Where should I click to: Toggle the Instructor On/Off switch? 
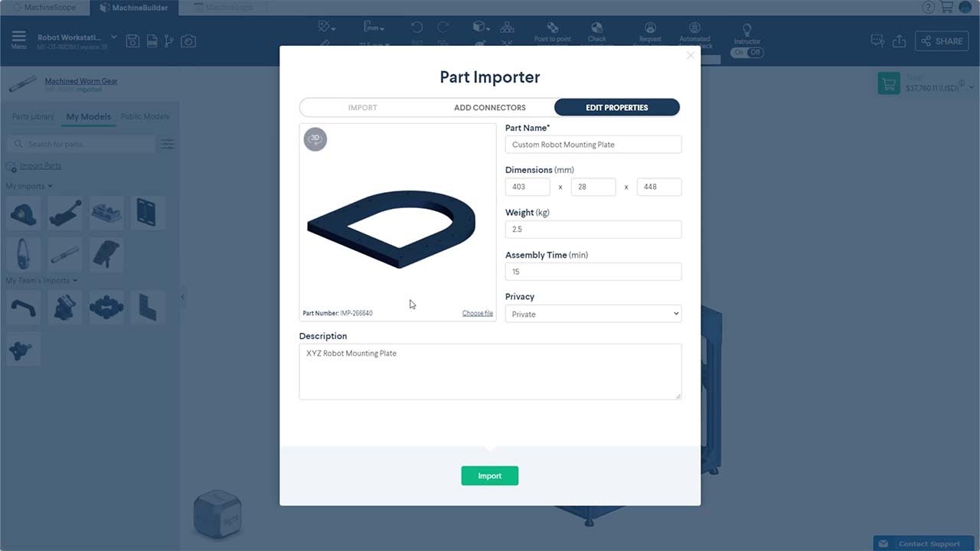click(747, 53)
